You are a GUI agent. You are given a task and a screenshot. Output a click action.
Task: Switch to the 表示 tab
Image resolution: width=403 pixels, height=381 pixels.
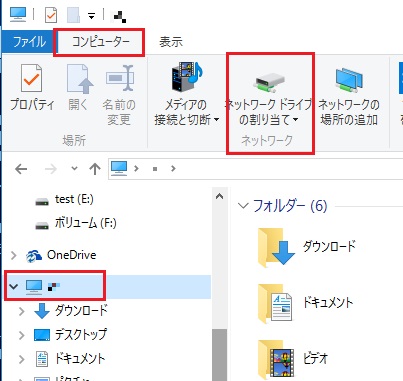tap(171, 42)
